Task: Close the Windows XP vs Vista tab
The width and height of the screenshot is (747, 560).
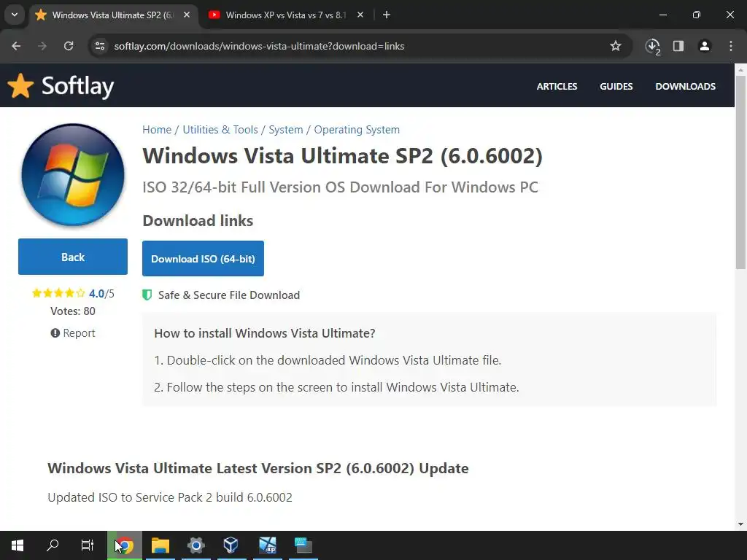Action: pyautogui.click(x=360, y=15)
